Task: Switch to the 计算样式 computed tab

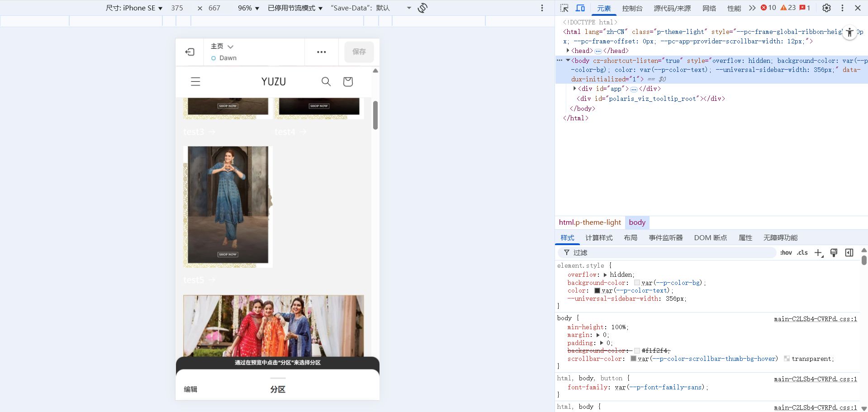Action: (x=599, y=237)
